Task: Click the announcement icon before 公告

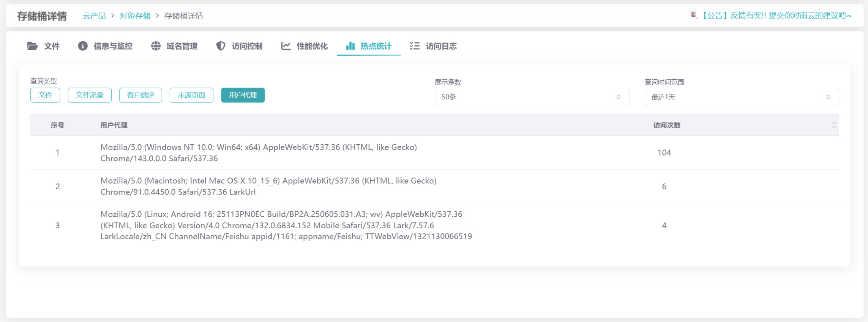Action: (x=694, y=16)
